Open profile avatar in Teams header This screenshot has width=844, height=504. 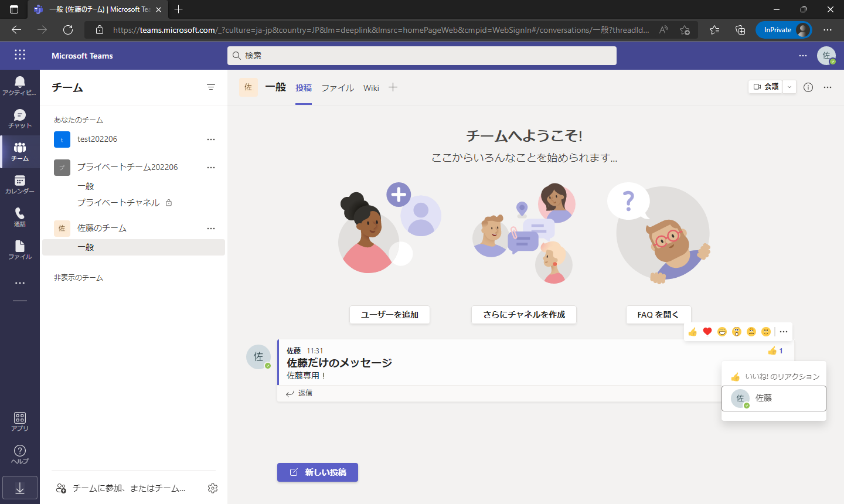click(826, 56)
